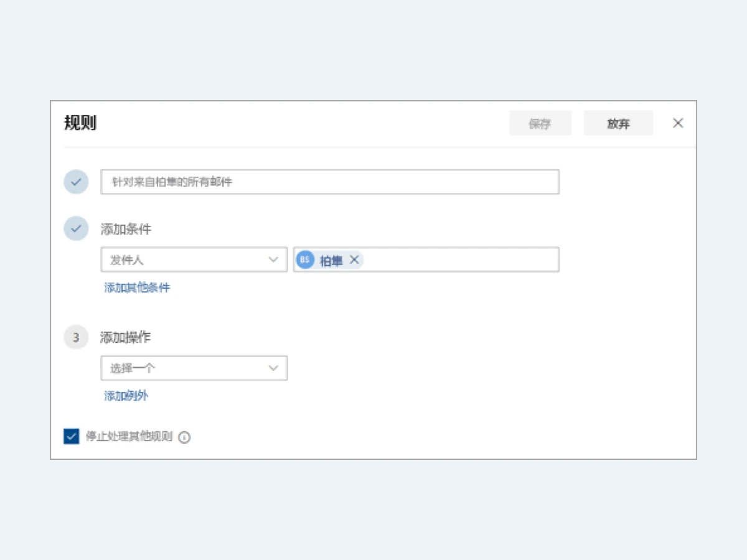Screen dimensions: 747x560
Task: Remove the 柏隼 sender chip
Action: [354, 259]
